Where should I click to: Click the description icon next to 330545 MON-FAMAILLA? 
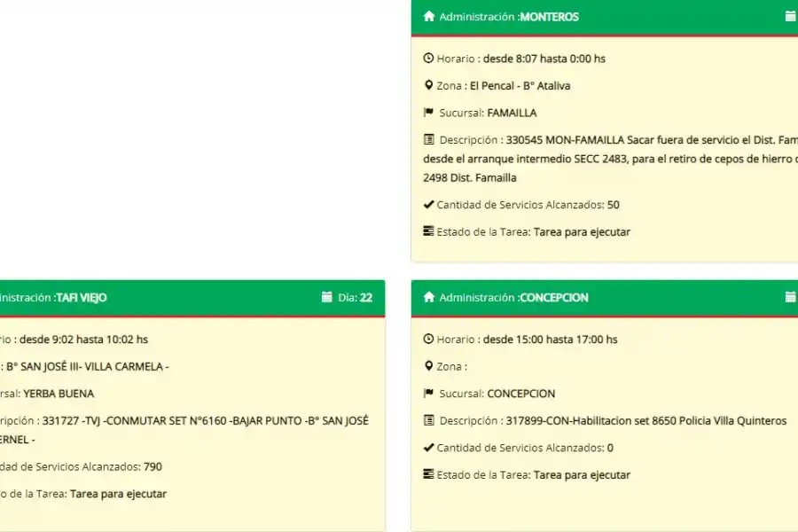tap(429, 140)
